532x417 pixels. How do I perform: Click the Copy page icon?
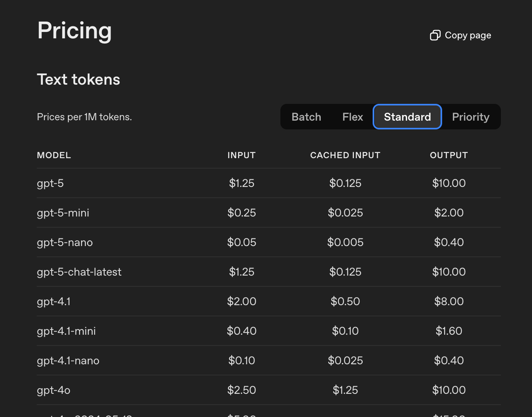[x=435, y=36]
